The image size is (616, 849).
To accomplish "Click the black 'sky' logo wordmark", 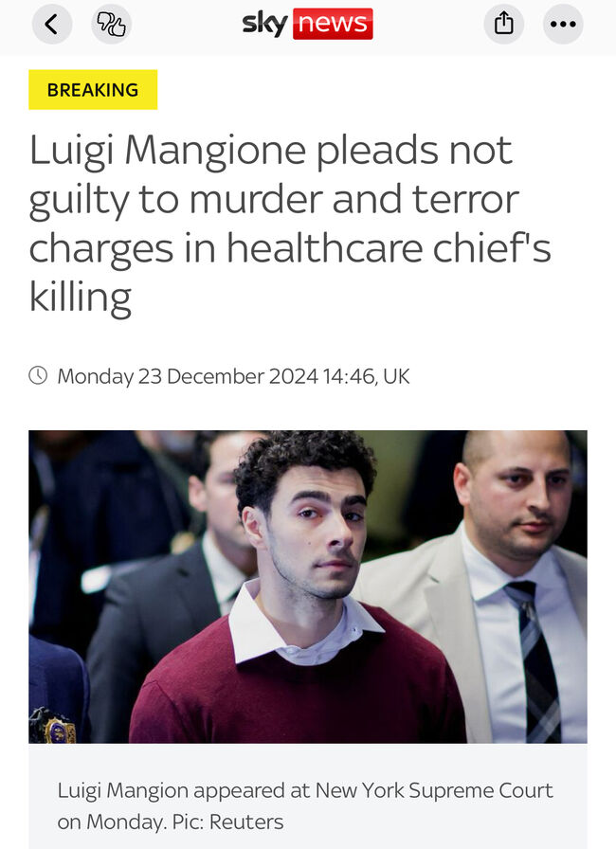I will (264, 25).
